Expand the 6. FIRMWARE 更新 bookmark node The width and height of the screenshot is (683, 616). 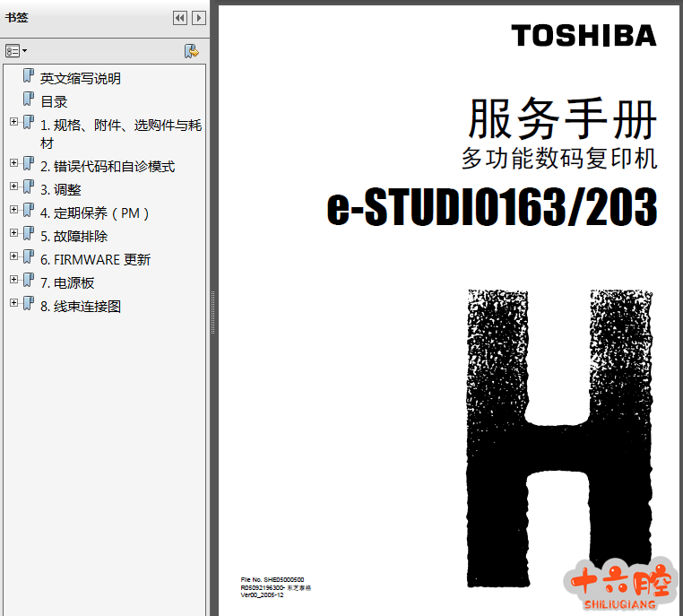[13, 257]
